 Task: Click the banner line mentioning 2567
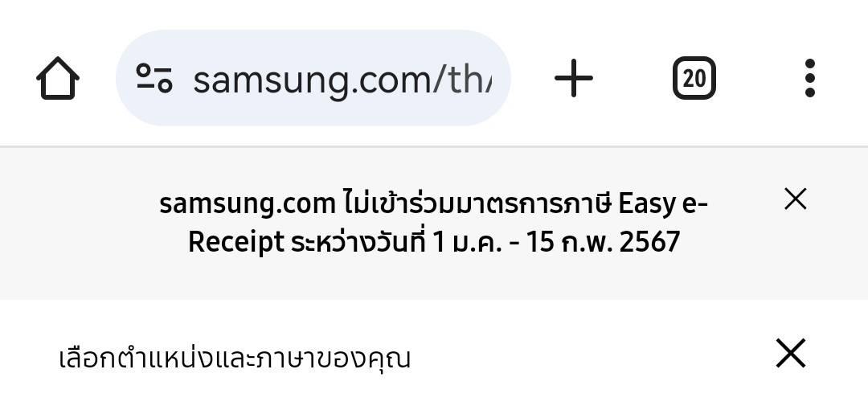(x=434, y=243)
